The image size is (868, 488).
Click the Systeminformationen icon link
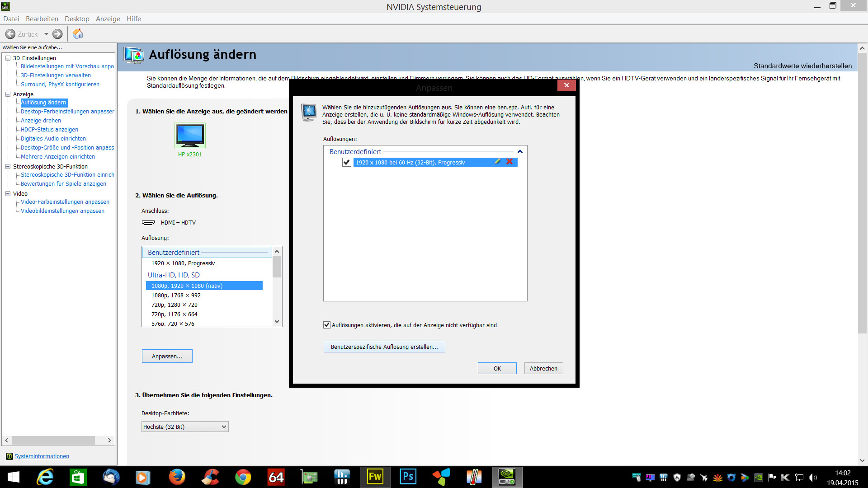(9, 456)
